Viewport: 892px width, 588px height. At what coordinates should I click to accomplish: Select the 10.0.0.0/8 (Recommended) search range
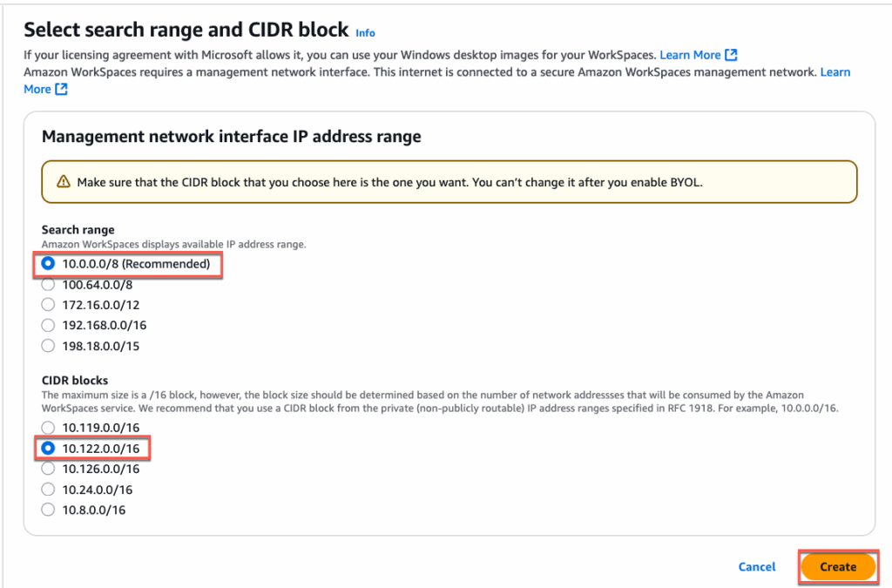pos(49,263)
